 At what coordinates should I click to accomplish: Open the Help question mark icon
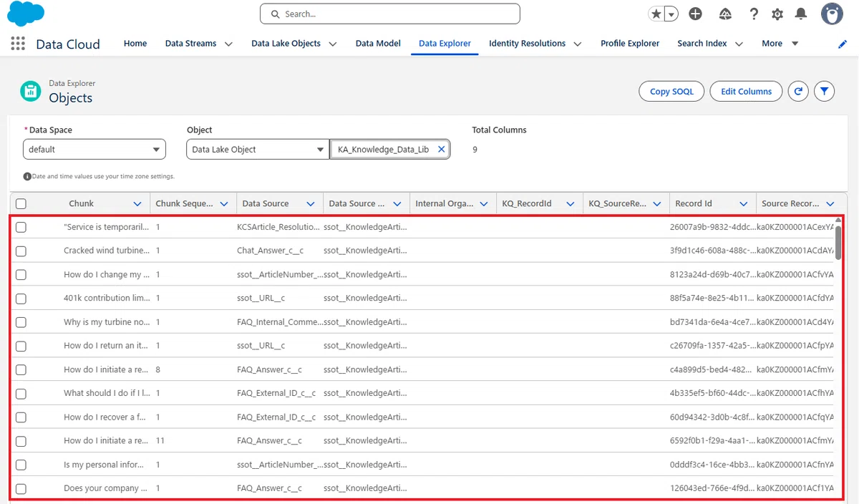click(x=754, y=14)
